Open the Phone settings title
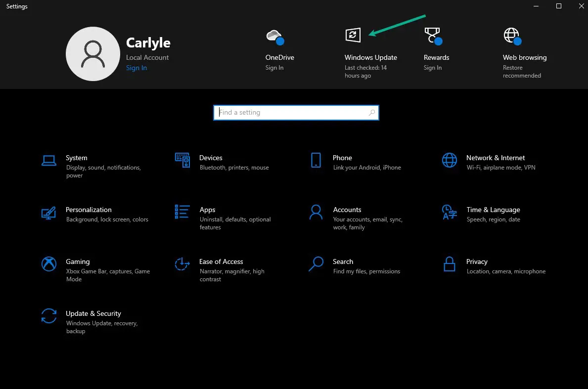This screenshot has height=389, width=588. [342, 158]
